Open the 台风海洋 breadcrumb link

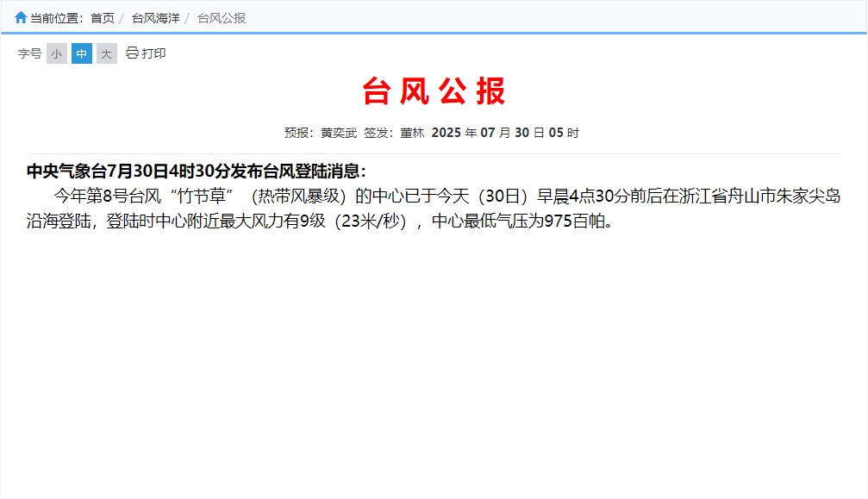(157, 17)
